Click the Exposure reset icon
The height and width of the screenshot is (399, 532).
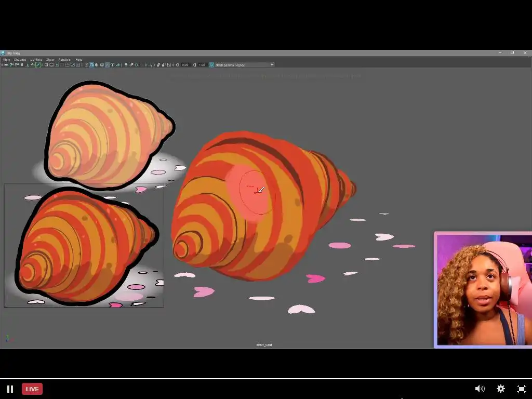coord(178,65)
